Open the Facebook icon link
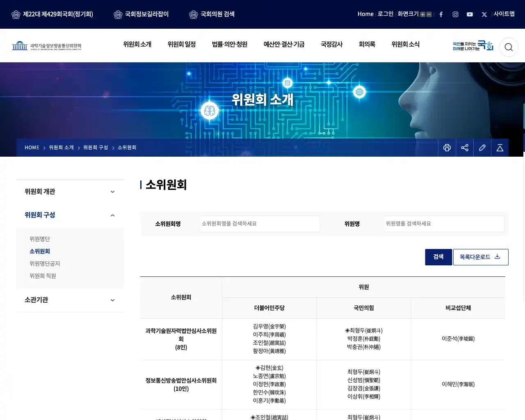 point(441,14)
